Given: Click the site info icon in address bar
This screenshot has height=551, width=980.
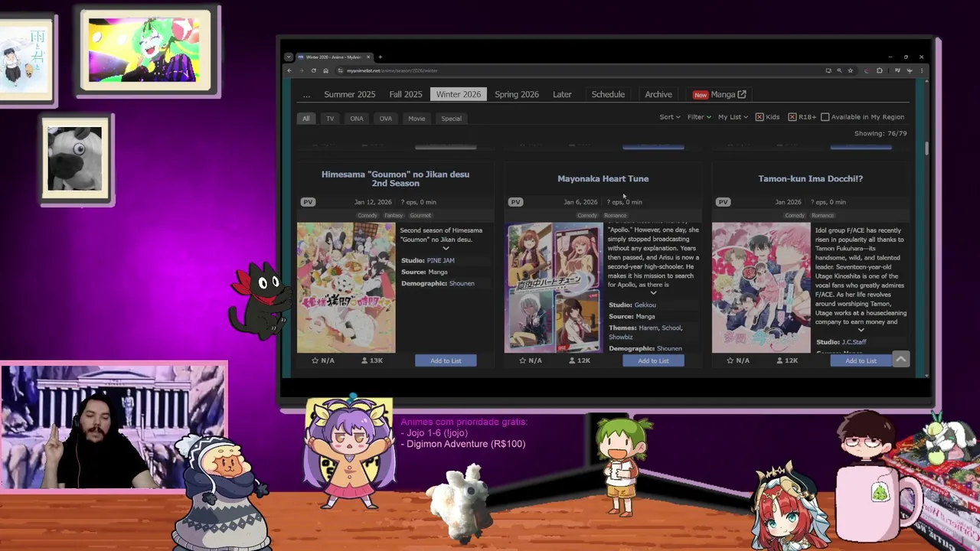Looking at the screenshot, I should pyautogui.click(x=341, y=70).
